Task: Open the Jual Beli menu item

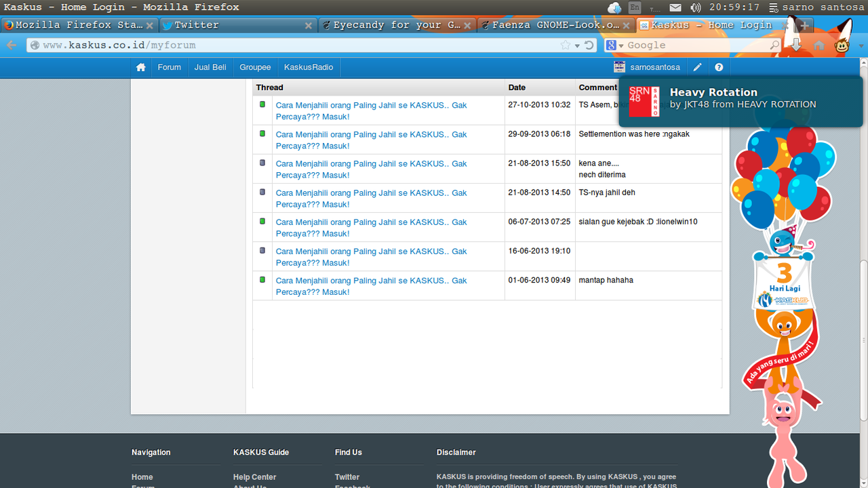Action: [x=210, y=67]
